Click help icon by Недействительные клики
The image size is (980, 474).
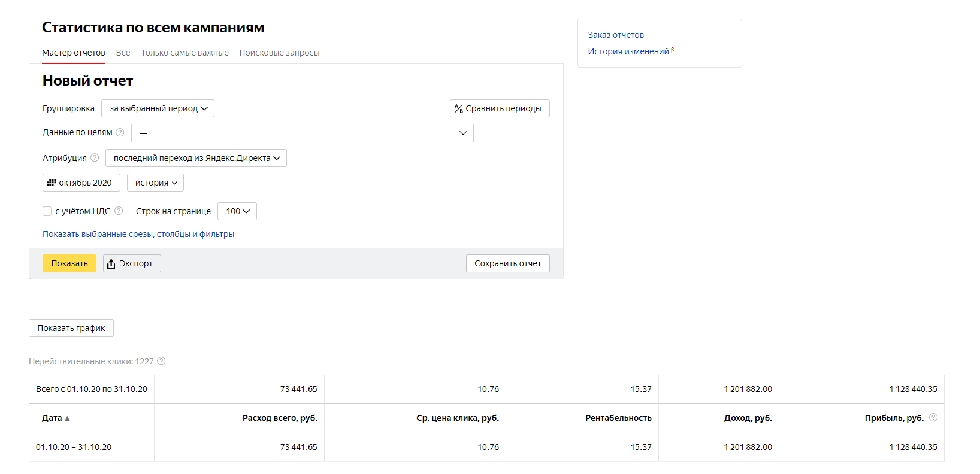point(161,361)
